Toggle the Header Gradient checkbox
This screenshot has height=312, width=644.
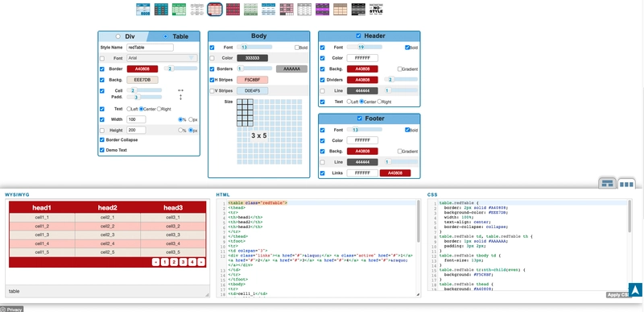pyautogui.click(x=400, y=69)
